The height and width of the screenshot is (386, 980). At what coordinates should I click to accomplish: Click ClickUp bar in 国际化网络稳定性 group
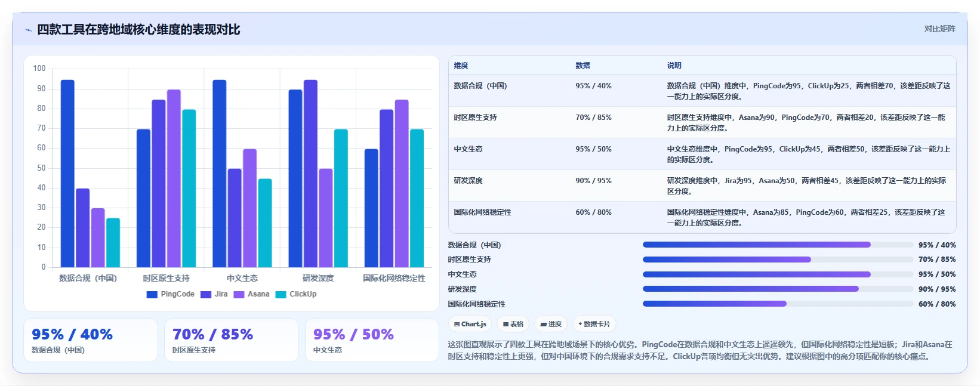pyautogui.click(x=417, y=198)
